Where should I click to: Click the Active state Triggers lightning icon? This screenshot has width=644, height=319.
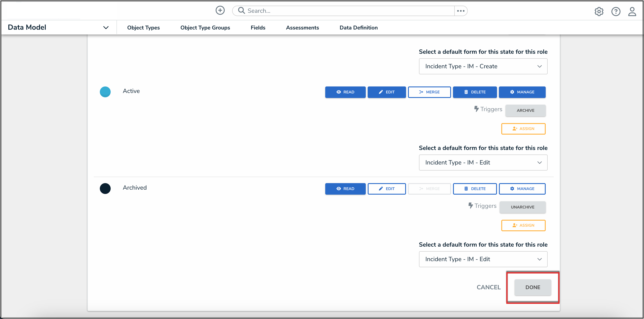coord(476,109)
